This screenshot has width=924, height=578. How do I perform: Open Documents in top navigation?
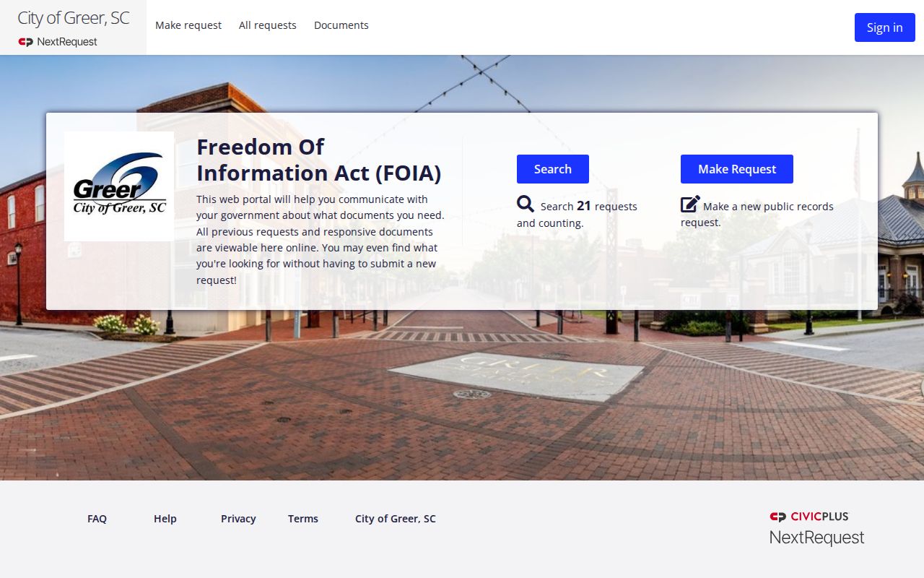click(x=341, y=25)
